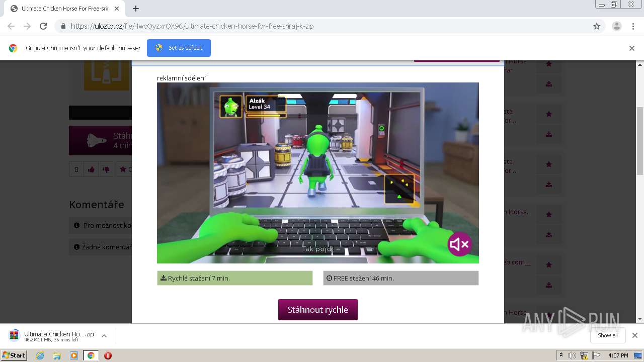Favorite the eb.com__ file in sidebar
This screenshot has height=362, width=644.
tap(549, 265)
